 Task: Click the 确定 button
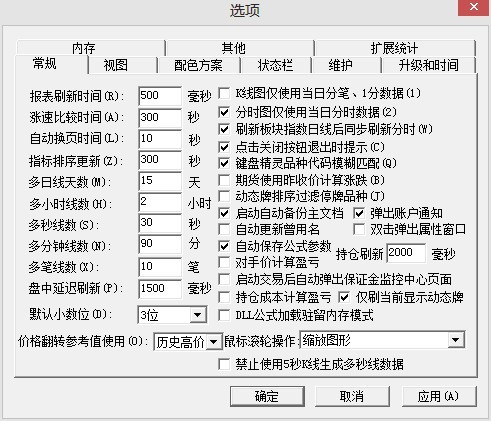pyautogui.click(x=267, y=396)
